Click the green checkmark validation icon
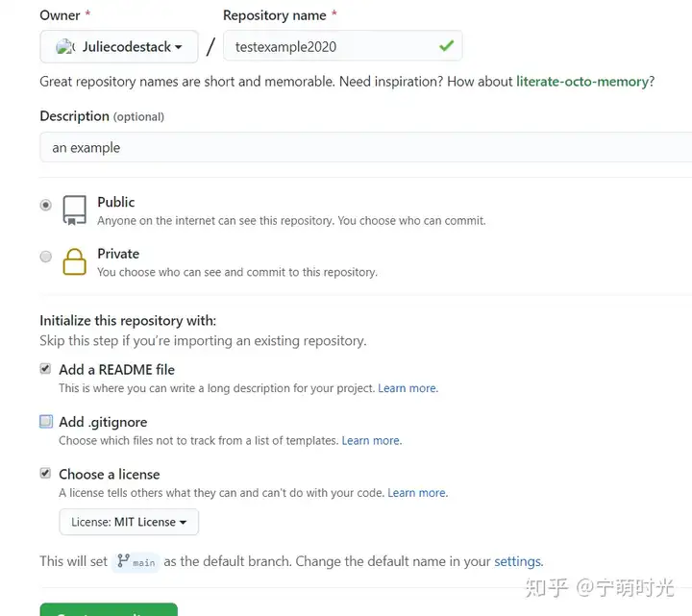 pyautogui.click(x=447, y=45)
